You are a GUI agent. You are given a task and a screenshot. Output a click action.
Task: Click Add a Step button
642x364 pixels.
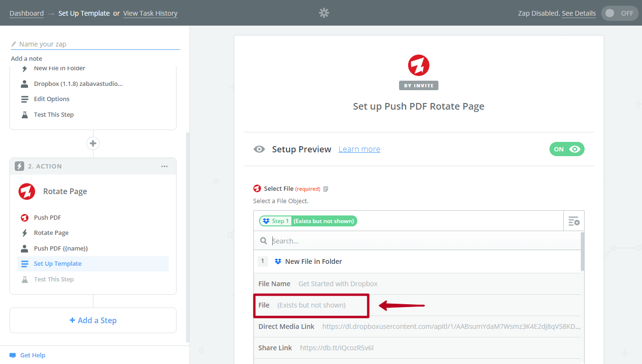coord(93,320)
